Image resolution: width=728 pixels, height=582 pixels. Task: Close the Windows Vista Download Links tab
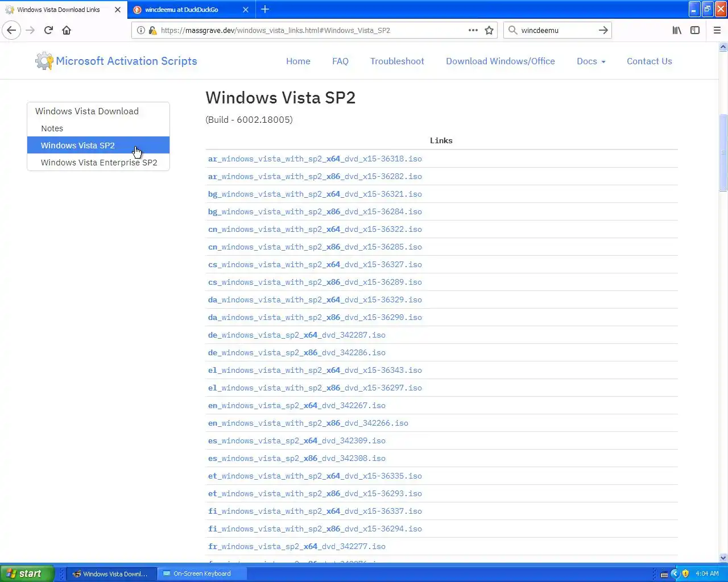click(x=118, y=10)
